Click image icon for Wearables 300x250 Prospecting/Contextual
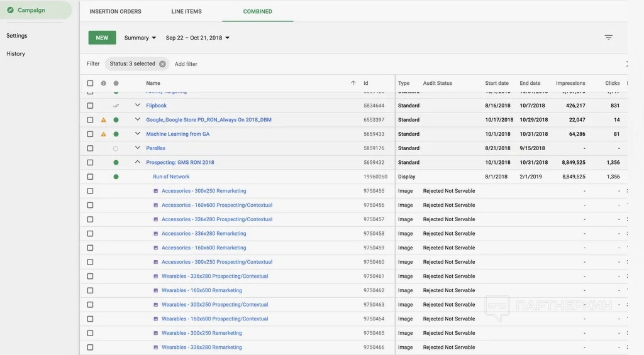The width and height of the screenshot is (644, 355). 156,305
